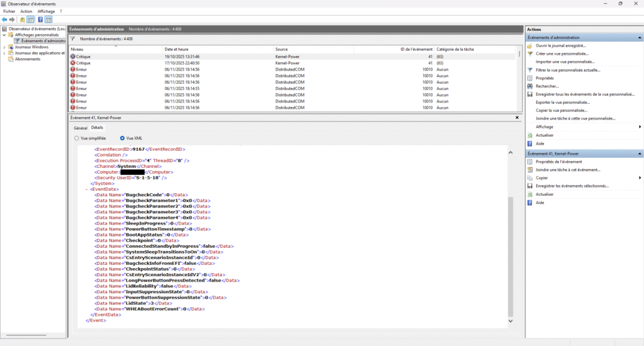
Task: Click the folder icon for Ouvrir le journal enregistré
Action: point(530,46)
